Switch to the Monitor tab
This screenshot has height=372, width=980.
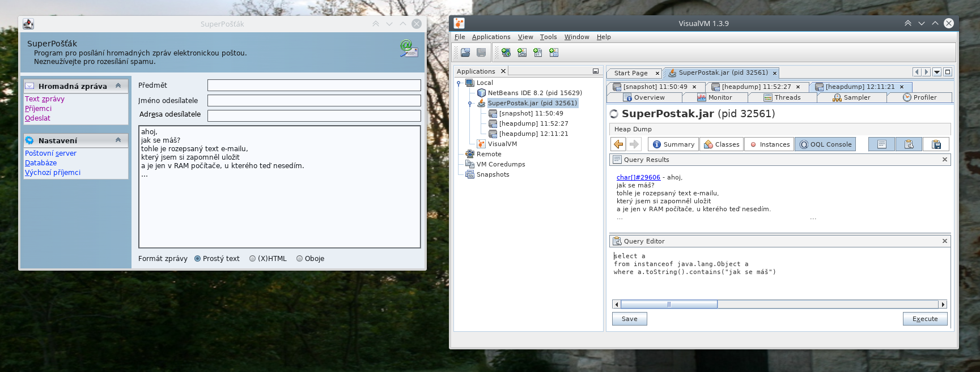point(714,97)
